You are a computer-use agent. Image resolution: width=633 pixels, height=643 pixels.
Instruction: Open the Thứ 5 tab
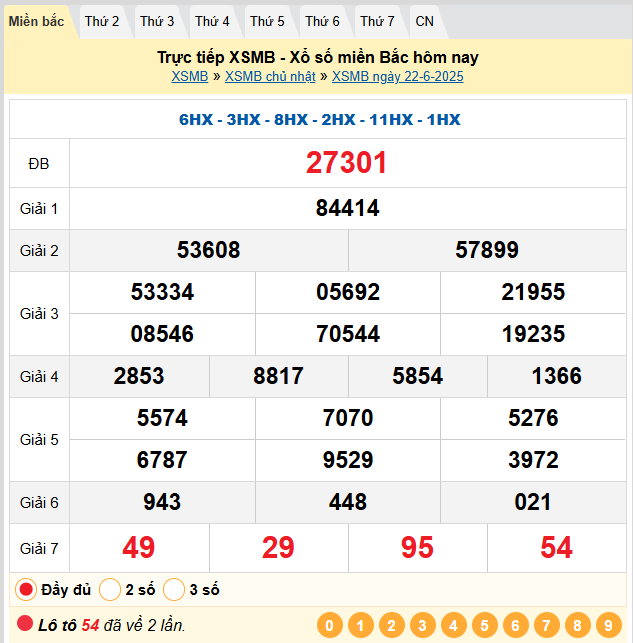click(x=267, y=21)
